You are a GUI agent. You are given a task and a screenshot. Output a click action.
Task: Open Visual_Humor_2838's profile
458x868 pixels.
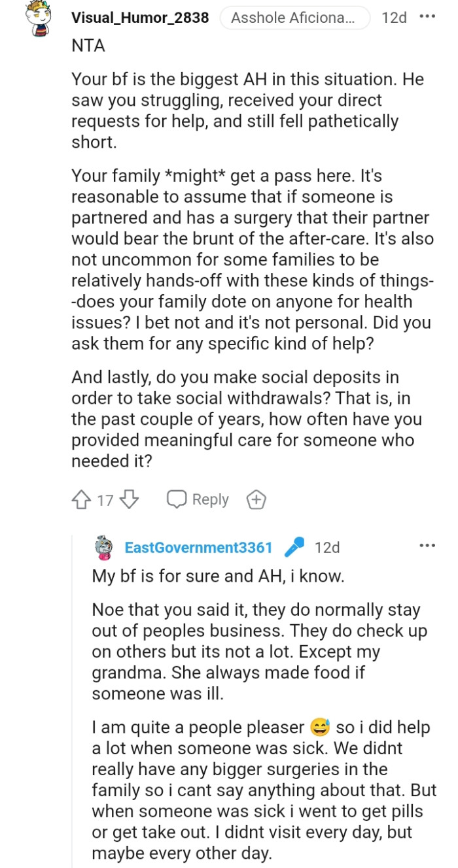[140, 18]
